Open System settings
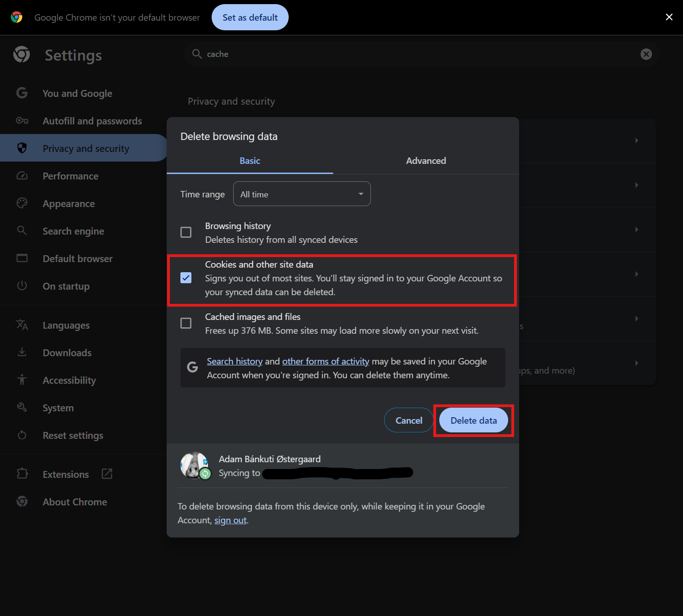This screenshot has height=616, width=683. pyautogui.click(x=58, y=408)
